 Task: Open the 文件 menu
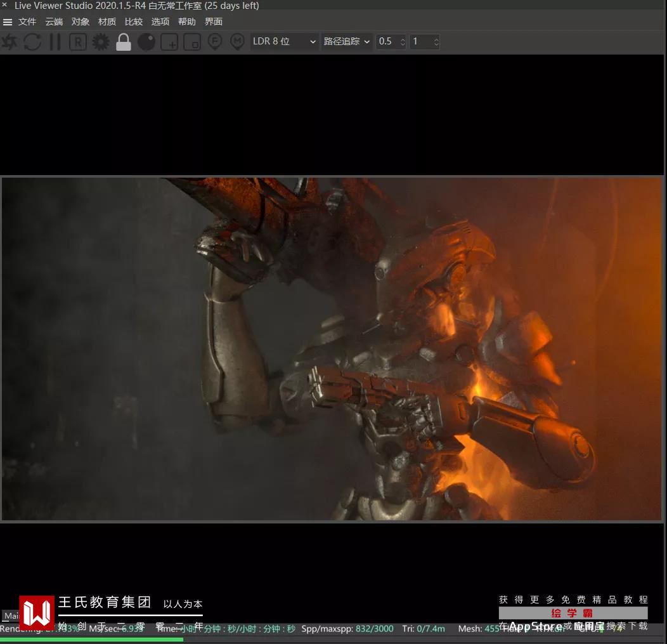pos(27,22)
